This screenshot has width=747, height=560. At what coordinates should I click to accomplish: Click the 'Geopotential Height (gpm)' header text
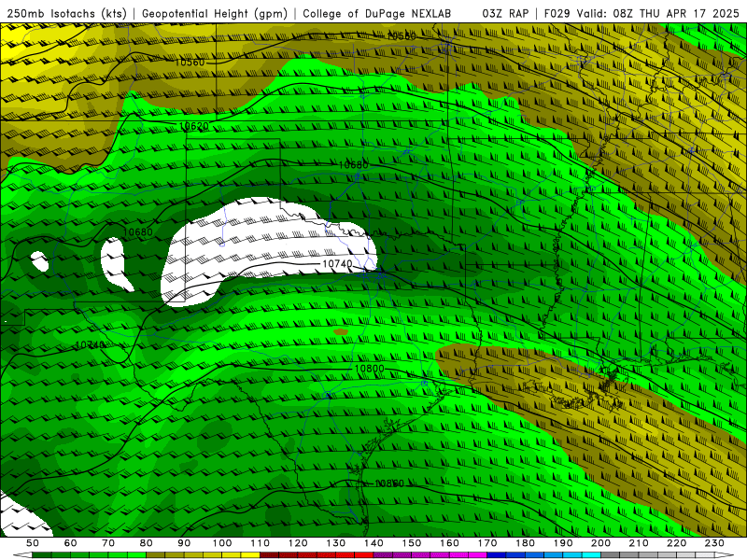click(x=215, y=14)
